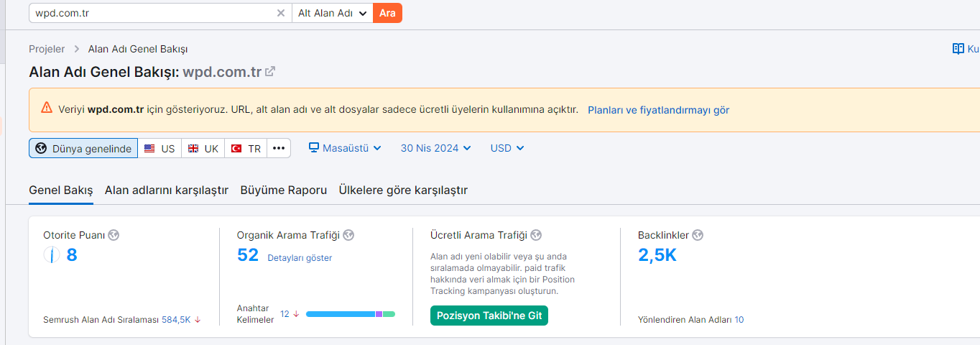Switch to Genel Bakış tab

[61, 190]
